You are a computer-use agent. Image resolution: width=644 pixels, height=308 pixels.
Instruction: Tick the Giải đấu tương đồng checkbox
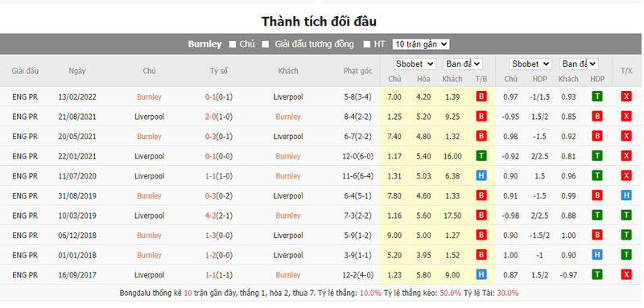pos(266,44)
